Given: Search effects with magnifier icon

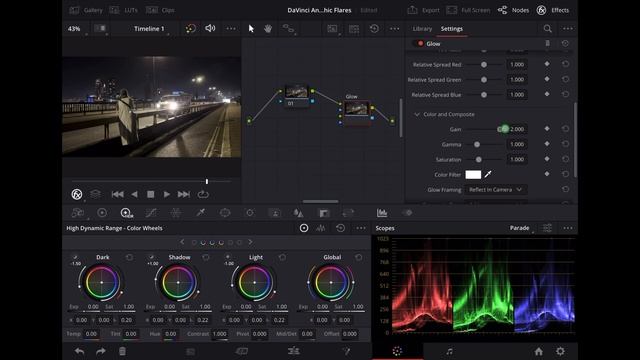Looking at the screenshot, I should point(547,29).
